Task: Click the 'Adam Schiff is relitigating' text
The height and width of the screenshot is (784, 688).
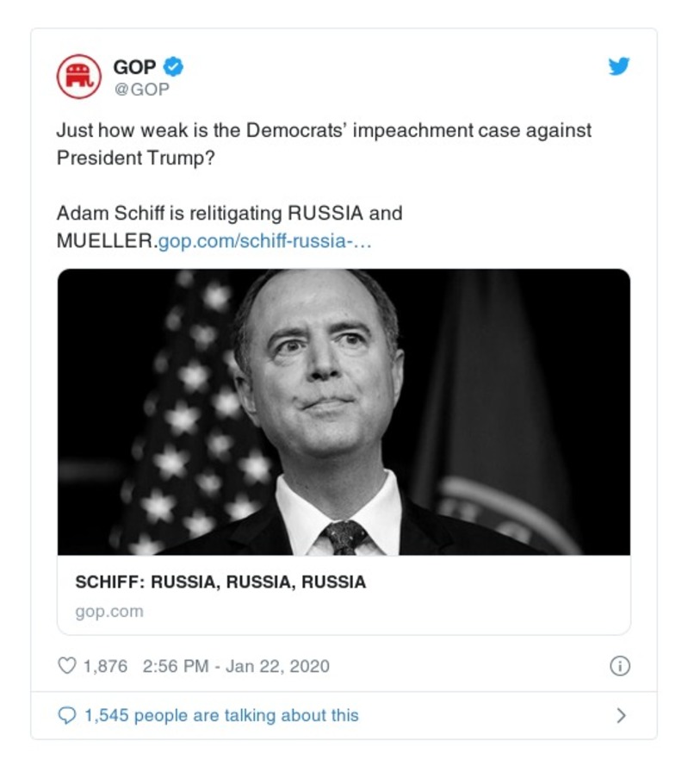Action: coord(229,212)
